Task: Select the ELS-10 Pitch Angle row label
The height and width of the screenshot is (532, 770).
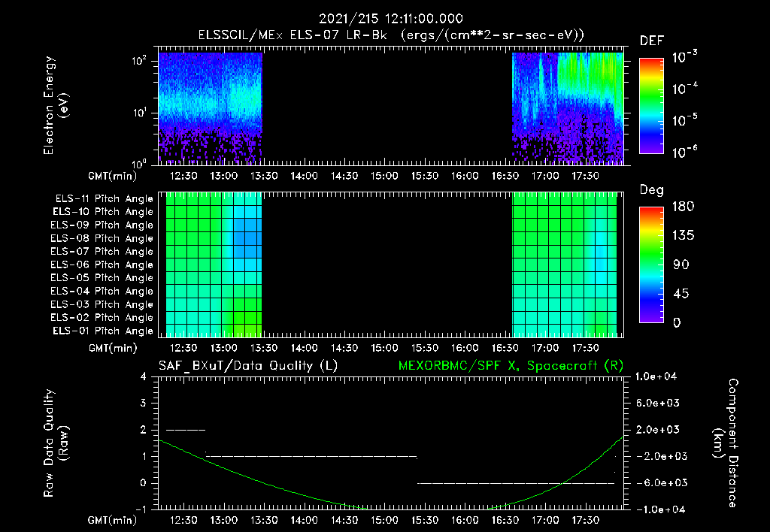Action: (x=103, y=212)
